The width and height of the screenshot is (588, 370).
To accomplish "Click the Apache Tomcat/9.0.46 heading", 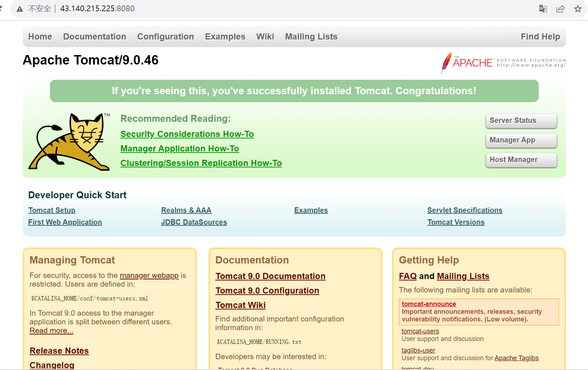I will pyautogui.click(x=91, y=60).
